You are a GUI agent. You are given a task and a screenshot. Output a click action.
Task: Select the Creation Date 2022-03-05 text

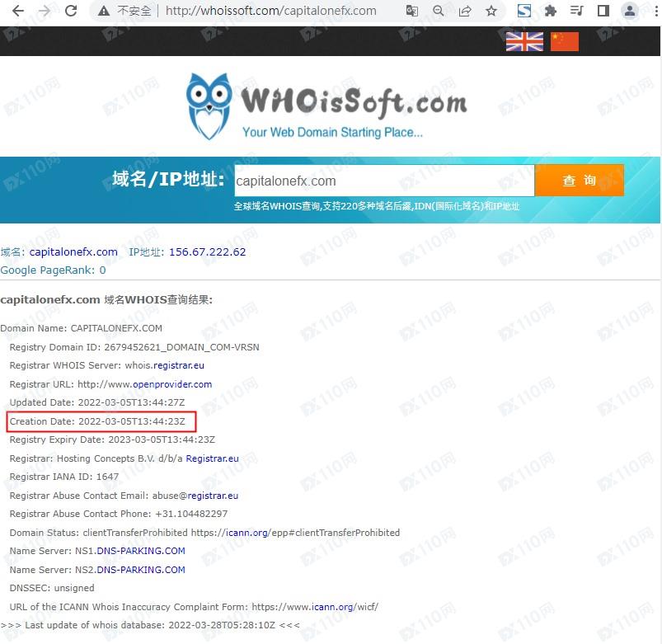(97, 421)
